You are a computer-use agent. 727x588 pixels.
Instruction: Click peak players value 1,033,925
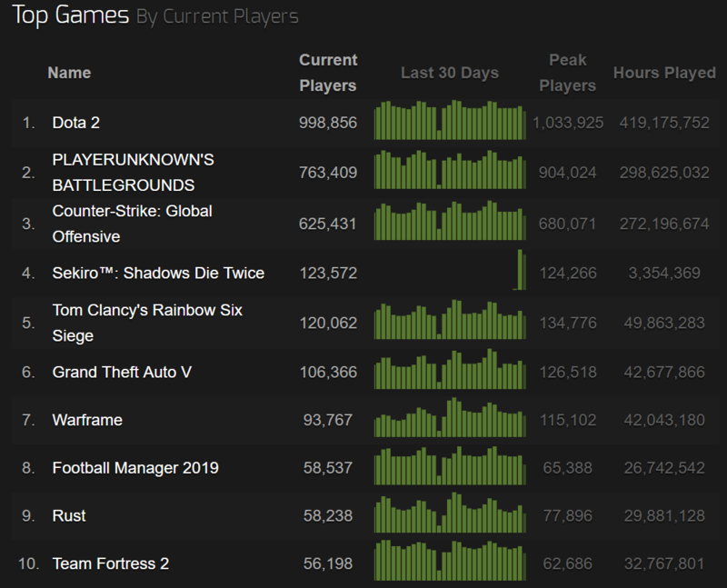pyautogui.click(x=568, y=123)
